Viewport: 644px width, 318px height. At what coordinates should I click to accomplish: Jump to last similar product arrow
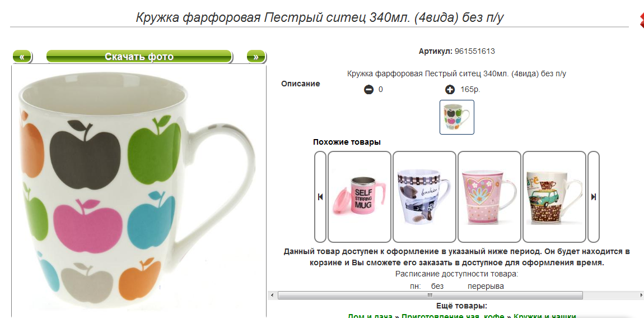click(x=594, y=197)
